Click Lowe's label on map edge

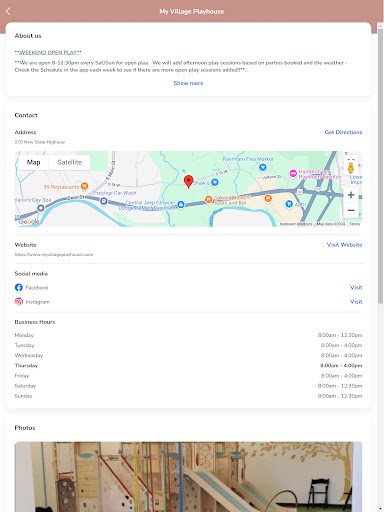356,179
